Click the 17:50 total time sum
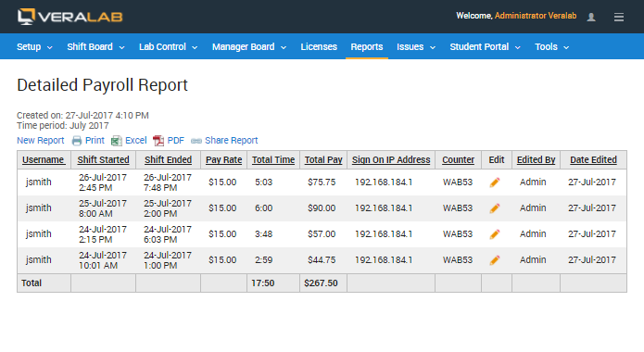 tap(263, 283)
